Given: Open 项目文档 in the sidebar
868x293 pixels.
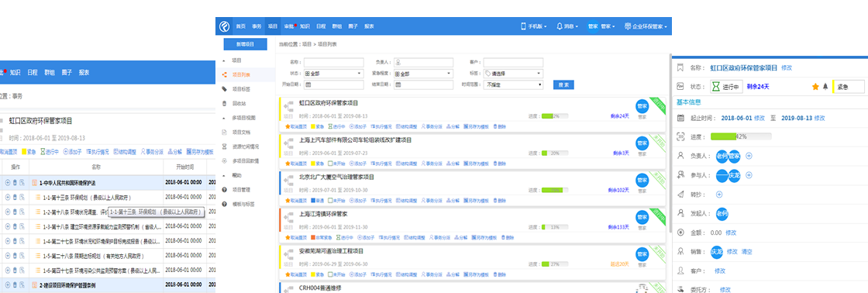Looking at the screenshot, I should click(x=241, y=132).
